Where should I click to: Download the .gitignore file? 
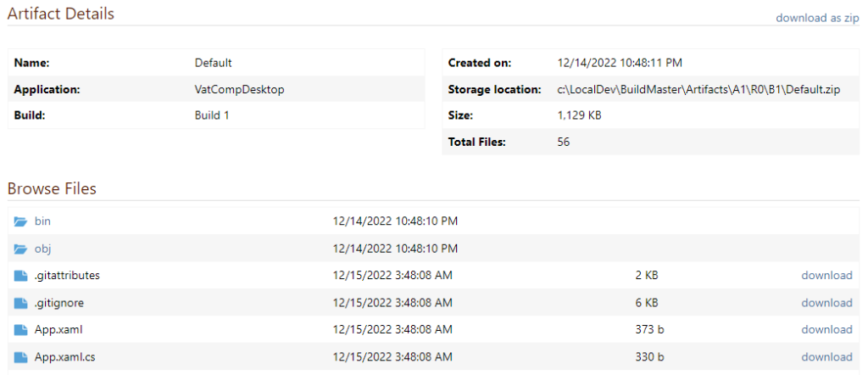coord(826,303)
